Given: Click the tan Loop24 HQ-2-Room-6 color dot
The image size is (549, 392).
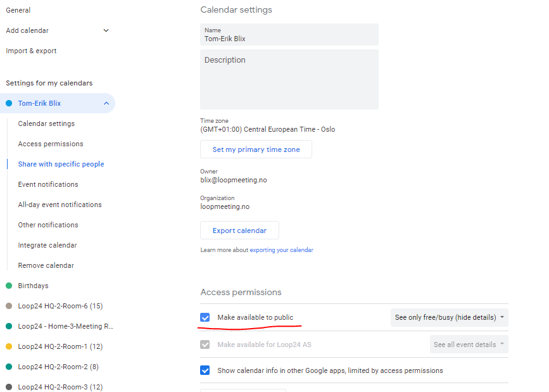Looking at the screenshot, I should pyautogui.click(x=9, y=306).
